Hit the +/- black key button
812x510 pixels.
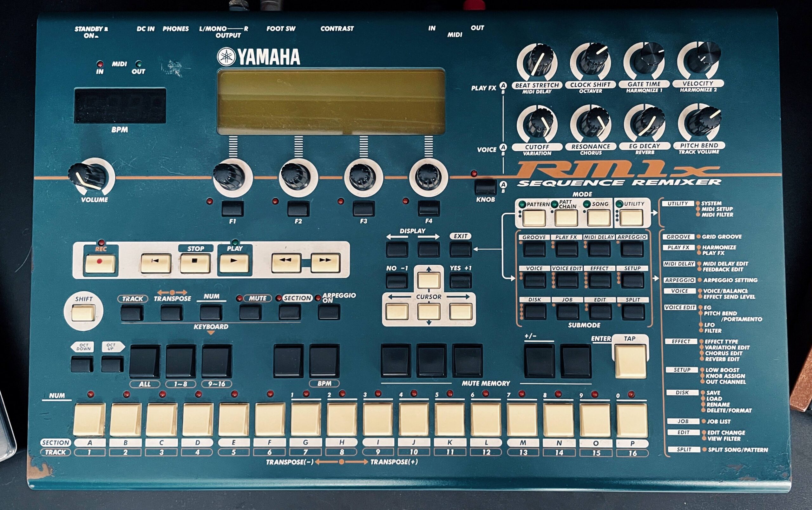tap(539, 361)
